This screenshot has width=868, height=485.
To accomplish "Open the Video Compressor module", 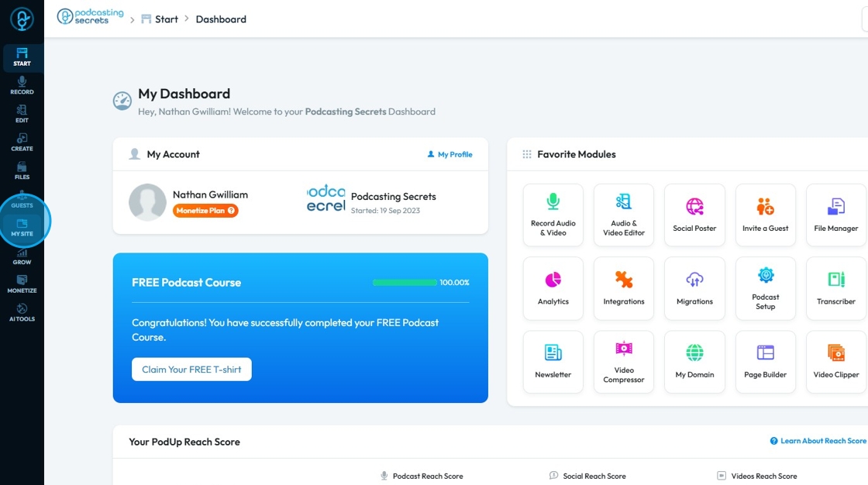I will click(624, 362).
